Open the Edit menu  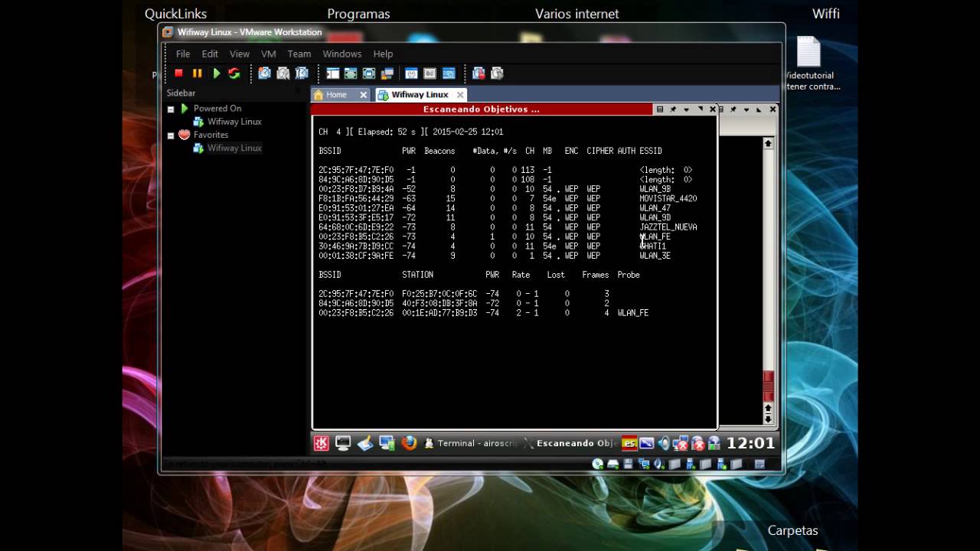click(x=210, y=54)
